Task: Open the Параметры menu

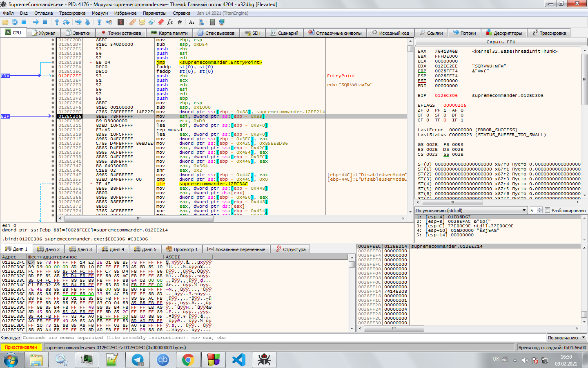Action: click(x=154, y=13)
